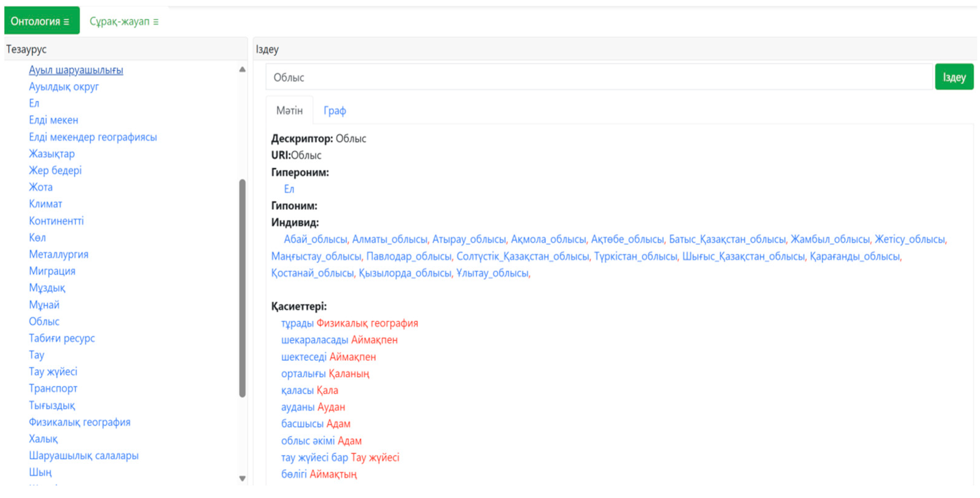This screenshot has height=498, width=980.
Task: Open Қарағанды_облысы individual link
Action: [854, 256]
